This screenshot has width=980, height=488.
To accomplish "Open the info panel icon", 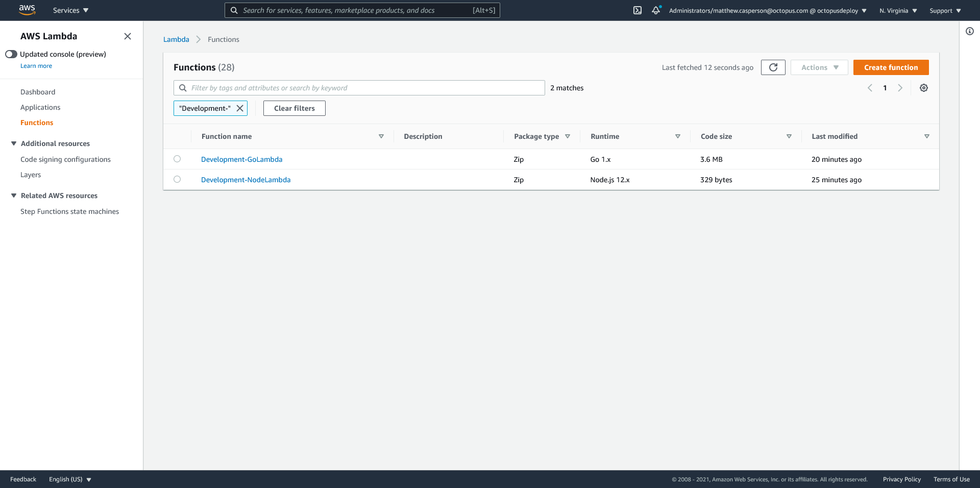I will tap(969, 31).
